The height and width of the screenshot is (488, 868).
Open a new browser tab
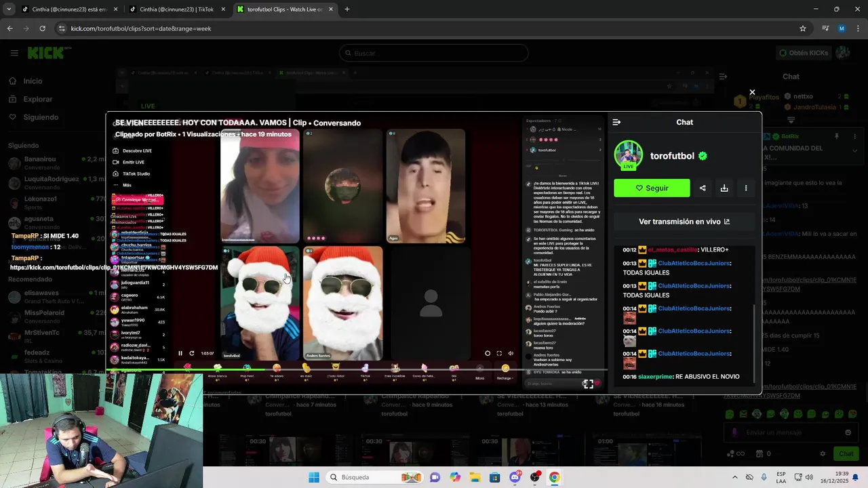[347, 9]
